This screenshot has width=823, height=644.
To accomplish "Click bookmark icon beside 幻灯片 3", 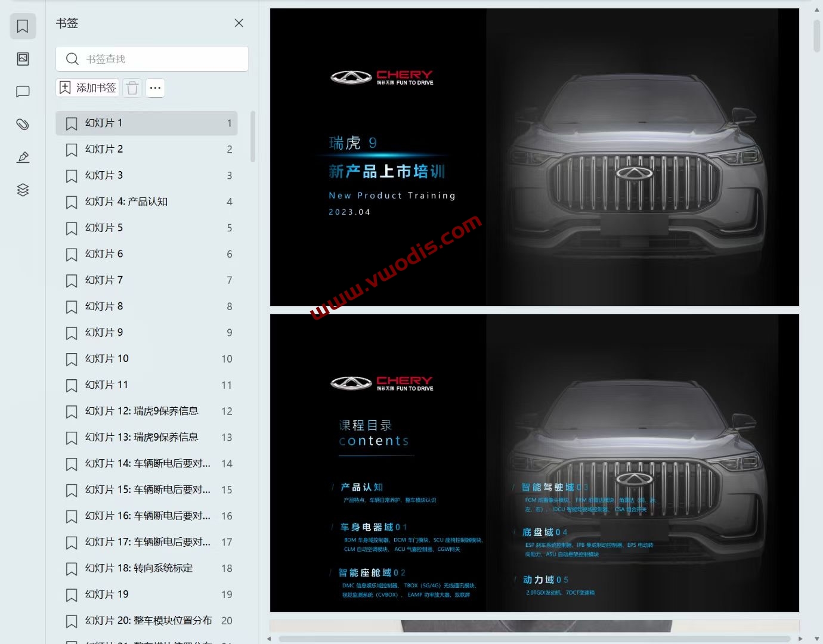I will coord(72,176).
